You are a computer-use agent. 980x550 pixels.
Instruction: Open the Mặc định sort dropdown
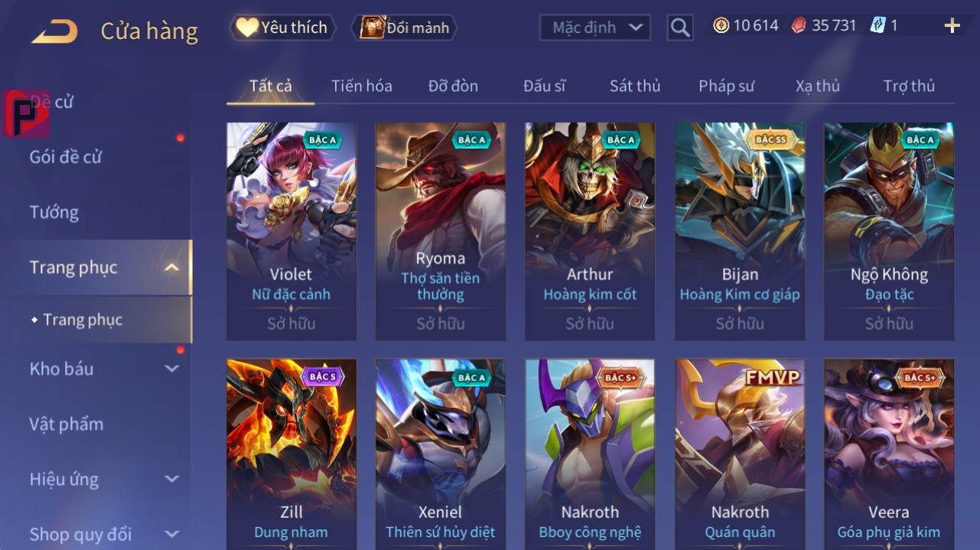point(595,28)
